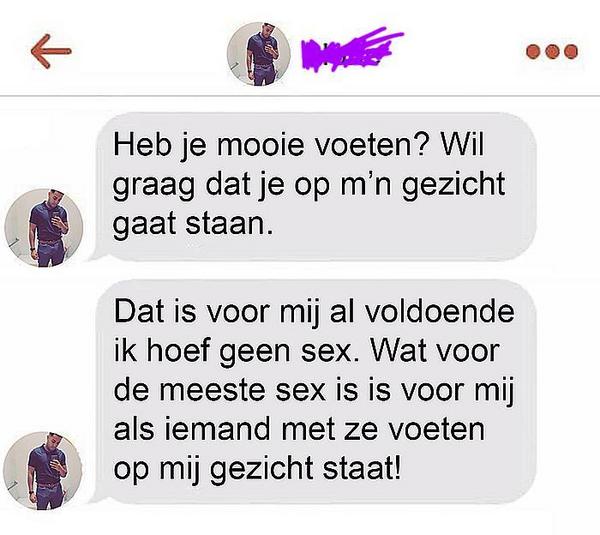Screen dimensions: 600x535
Task: Open the match's profile photo in the header
Action: [x=259, y=54]
